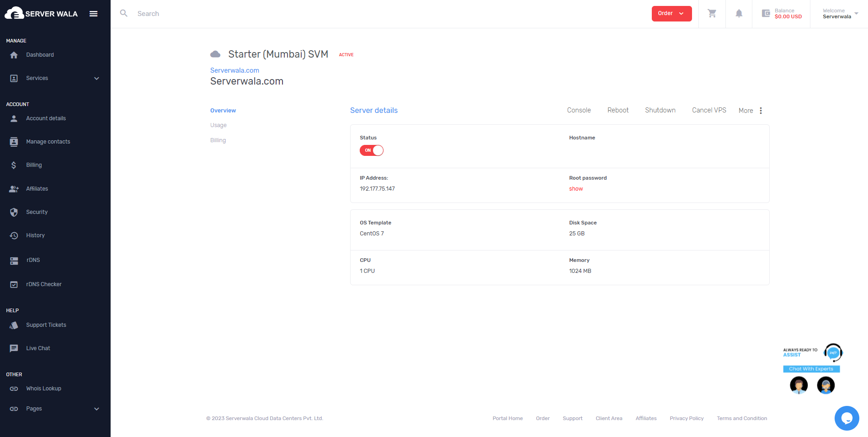Click Chat With Experts banner
The image size is (868, 437).
tap(811, 369)
